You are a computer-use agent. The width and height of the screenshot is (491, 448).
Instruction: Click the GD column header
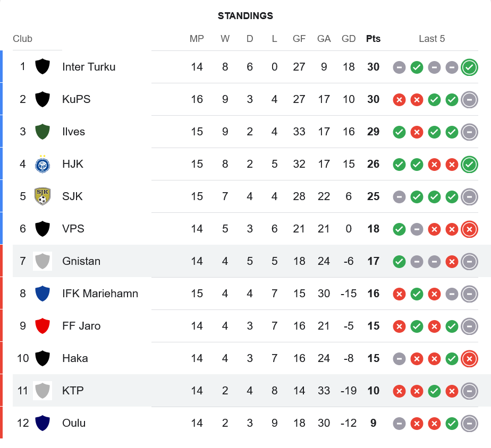click(x=349, y=39)
